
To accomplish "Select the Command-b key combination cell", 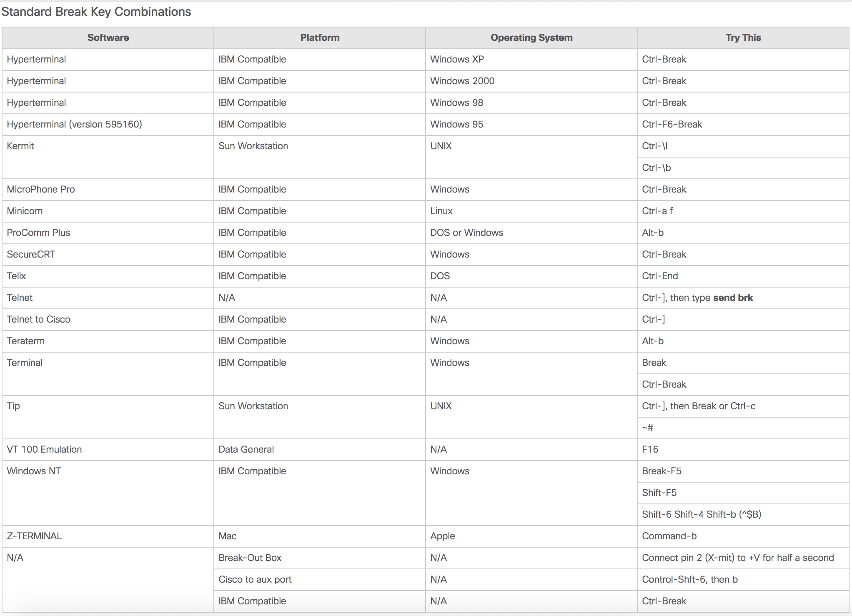I will [669, 536].
